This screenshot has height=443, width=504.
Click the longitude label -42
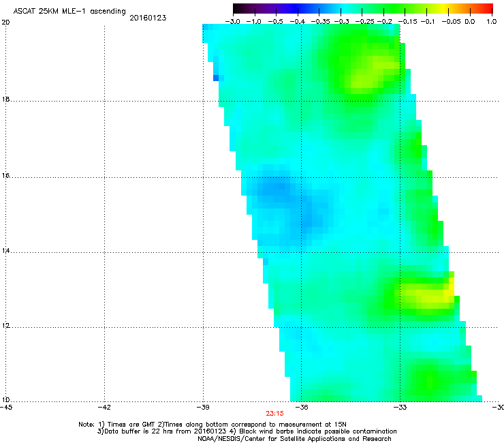point(104,408)
